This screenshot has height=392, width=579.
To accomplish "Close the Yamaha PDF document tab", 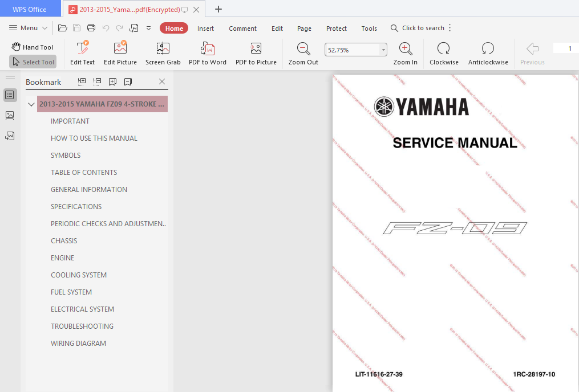I will 196,10.
